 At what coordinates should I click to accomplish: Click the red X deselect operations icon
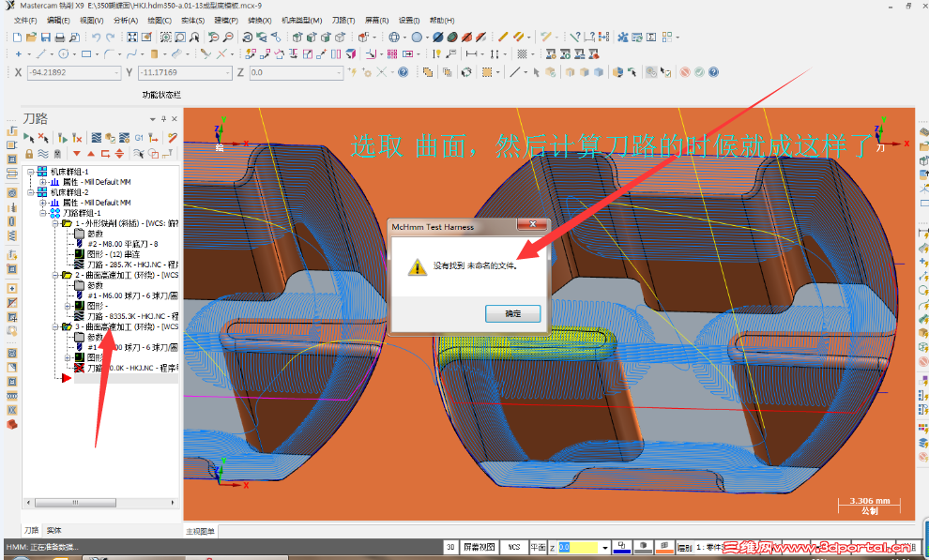click(42, 138)
